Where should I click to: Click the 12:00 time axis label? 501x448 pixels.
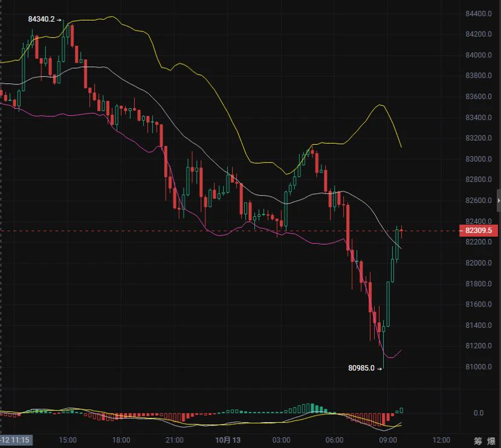point(441,440)
